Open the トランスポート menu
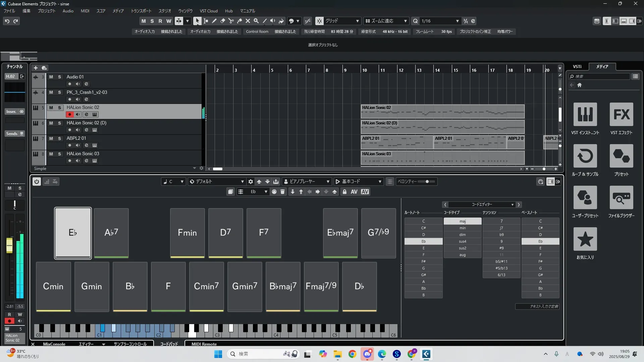644x362 pixels. 141,11
